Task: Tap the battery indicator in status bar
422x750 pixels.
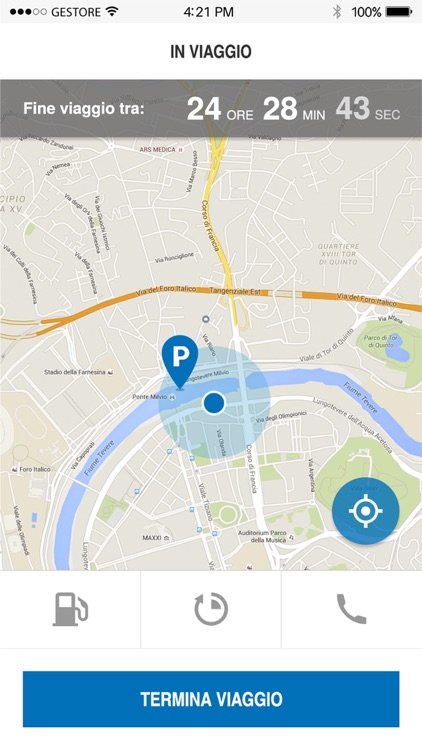Action: pyautogui.click(x=398, y=12)
